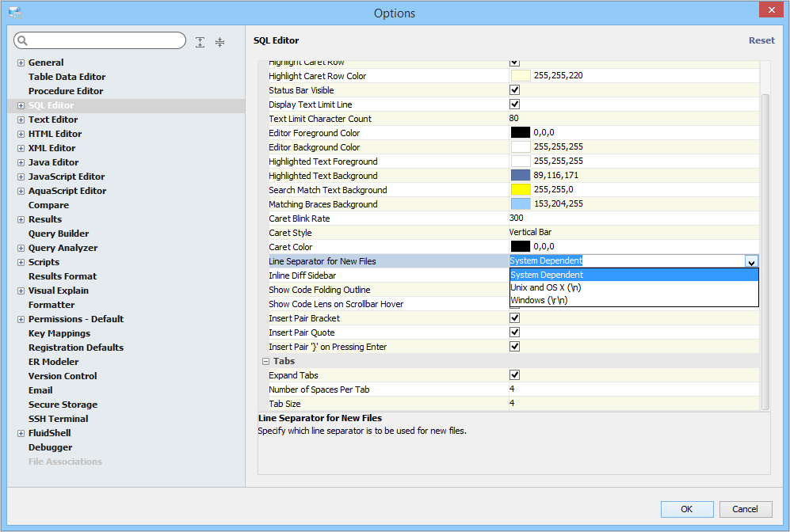The height and width of the screenshot is (532, 790).
Task: Click the expand all tree icon
Action: pyautogui.click(x=200, y=42)
